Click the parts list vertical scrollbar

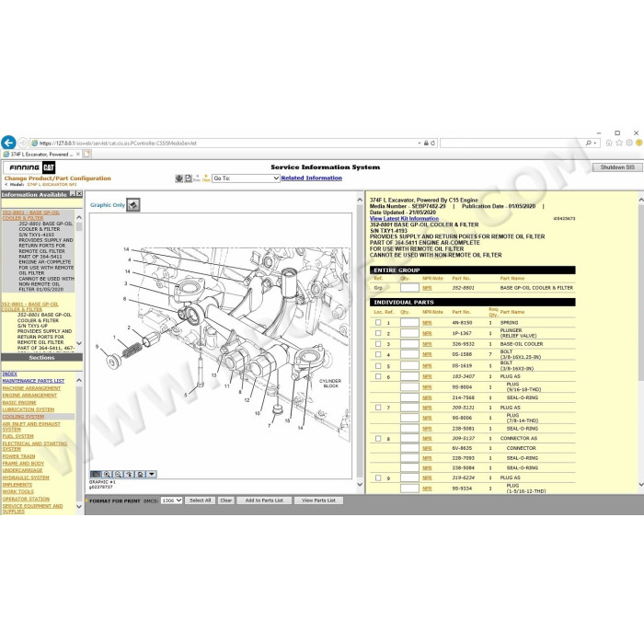click(640, 341)
